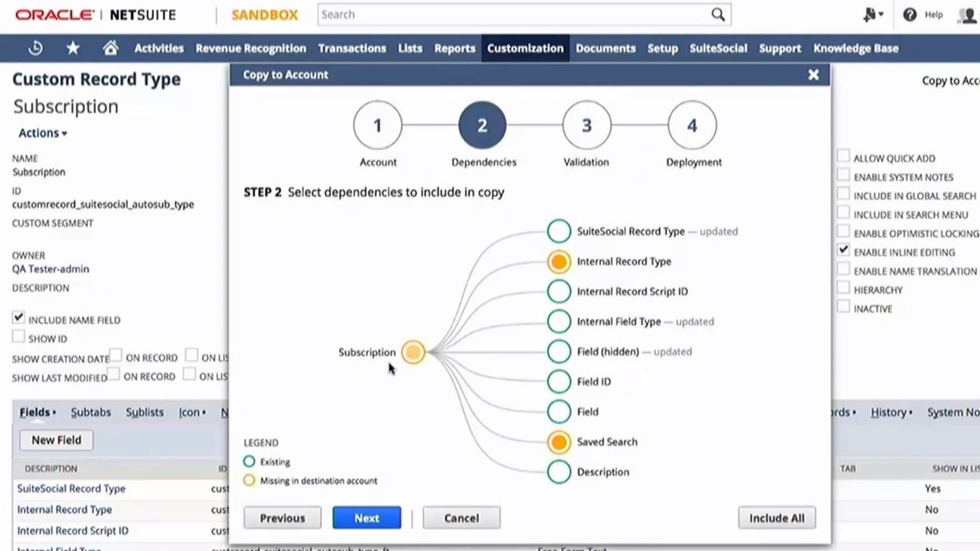Toggle the Internal Record Type dependency node

point(559,261)
